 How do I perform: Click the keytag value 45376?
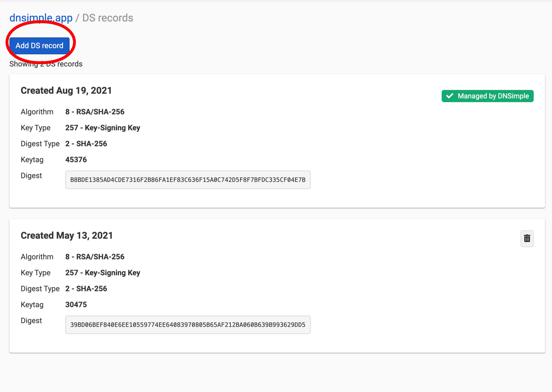point(76,160)
